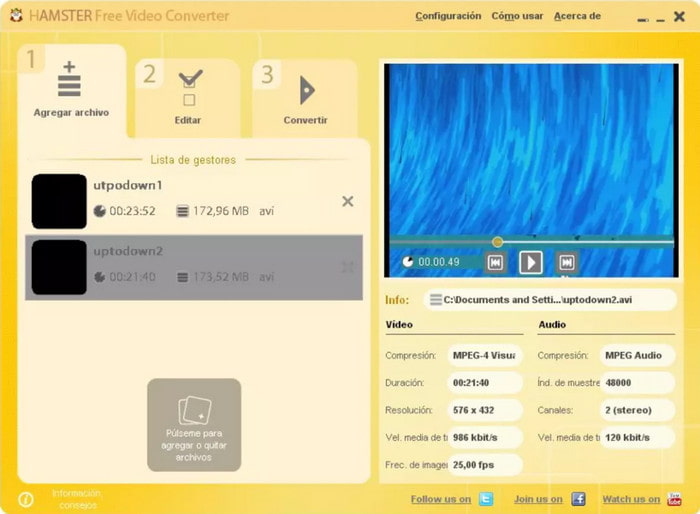700x514 pixels.
Task: Switch to the Editar step tab
Action: coord(188,98)
